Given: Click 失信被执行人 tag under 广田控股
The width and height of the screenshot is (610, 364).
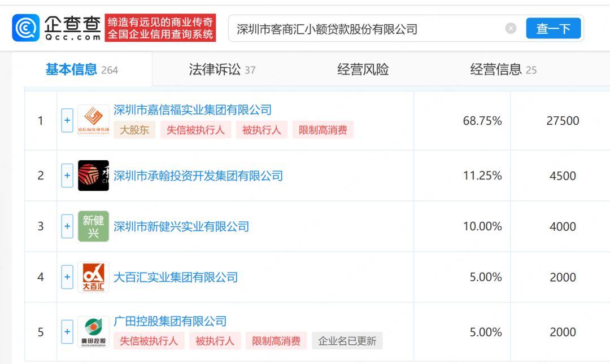Looking at the screenshot, I should click(x=149, y=341).
